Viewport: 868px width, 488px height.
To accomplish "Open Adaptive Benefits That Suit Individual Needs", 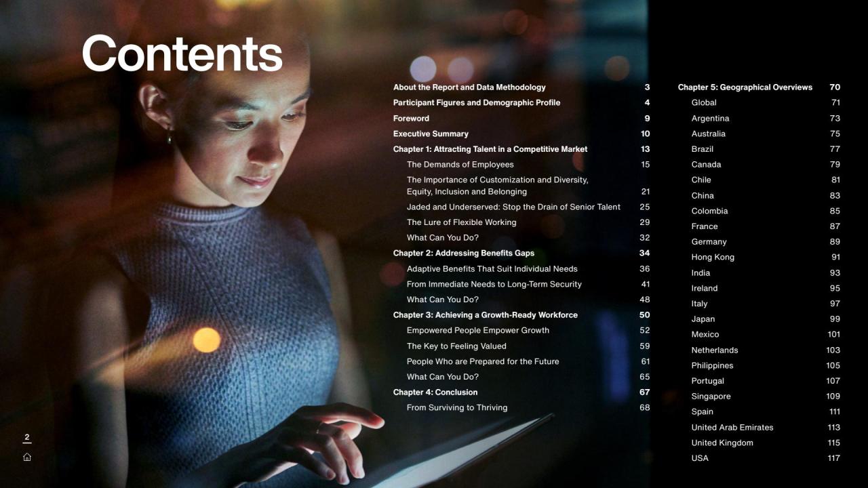I will click(492, 269).
